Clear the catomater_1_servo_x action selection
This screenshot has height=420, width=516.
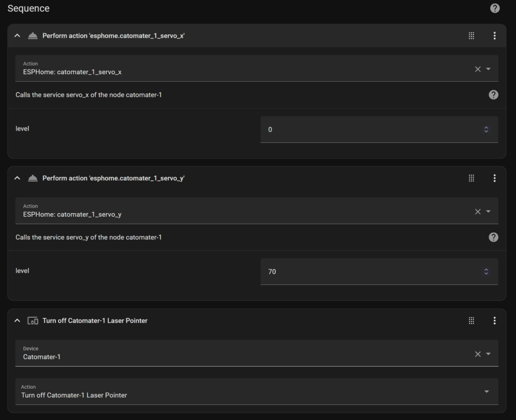click(x=478, y=69)
